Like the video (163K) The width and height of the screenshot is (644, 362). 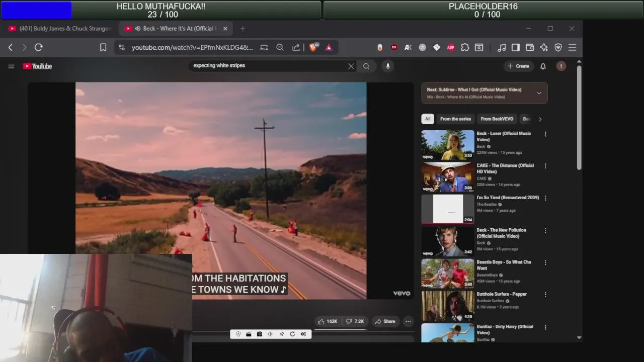[x=328, y=321]
